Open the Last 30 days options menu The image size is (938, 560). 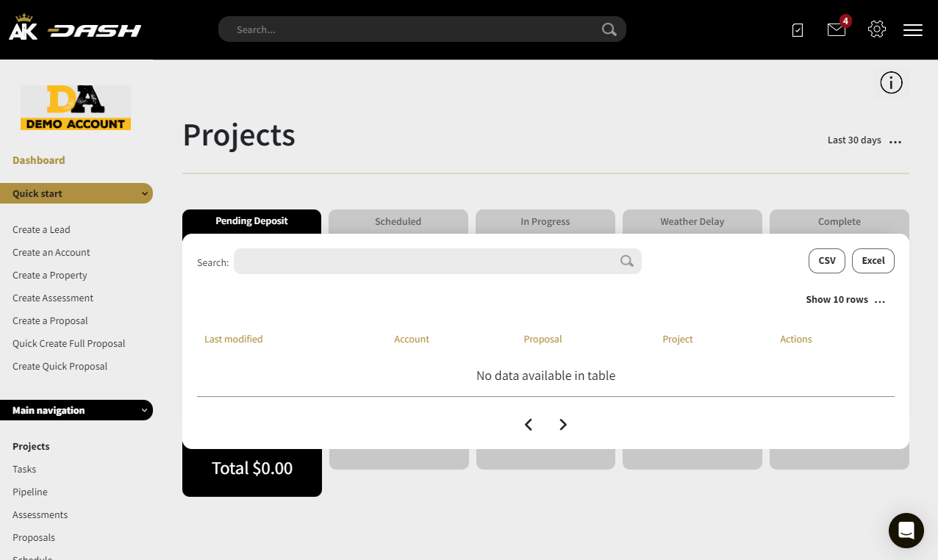895,141
